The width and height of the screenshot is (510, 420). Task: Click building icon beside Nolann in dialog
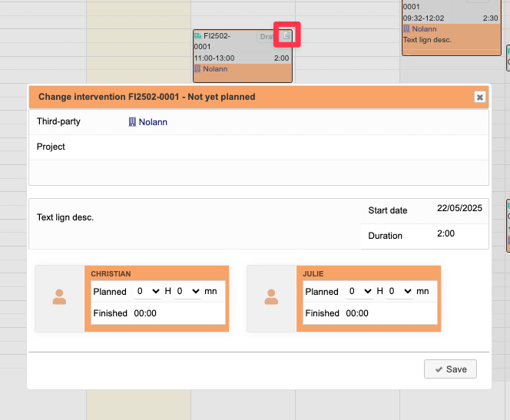(132, 121)
